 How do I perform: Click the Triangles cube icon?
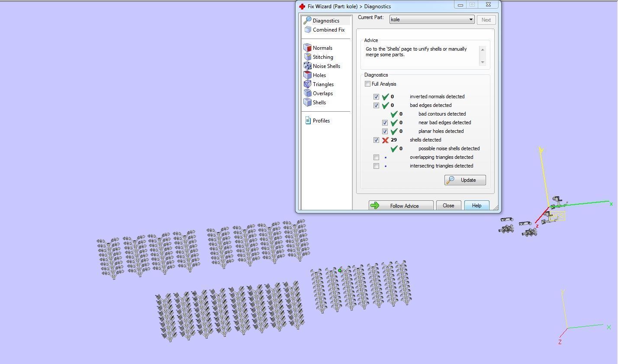(x=307, y=84)
